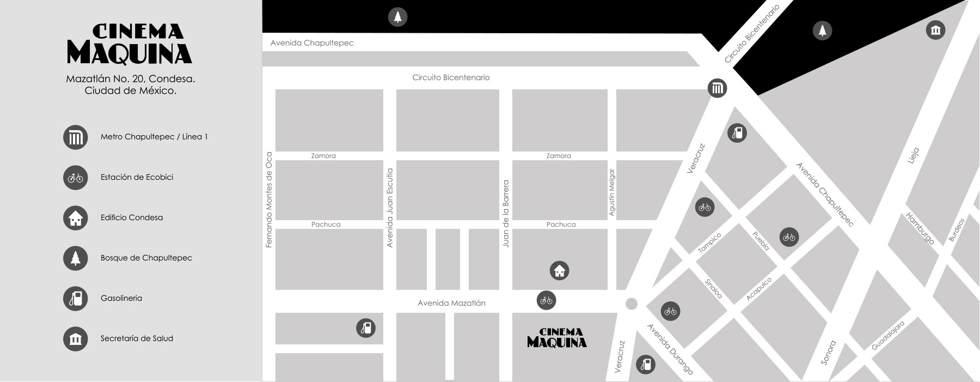The width and height of the screenshot is (980, 382).
Task: Click the metro station marker on the map
Action: [717, 88]
